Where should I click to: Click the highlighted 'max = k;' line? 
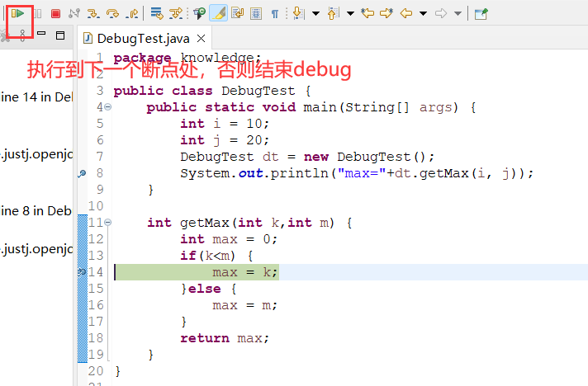coord(245,272)
